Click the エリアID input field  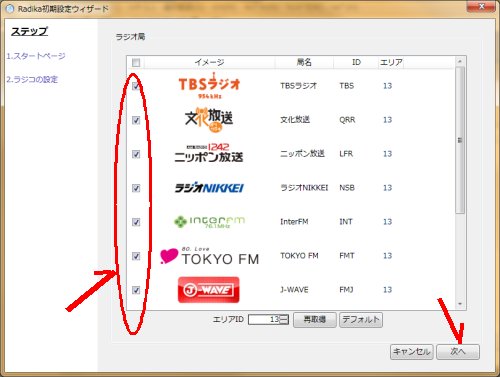click(265, 320)
